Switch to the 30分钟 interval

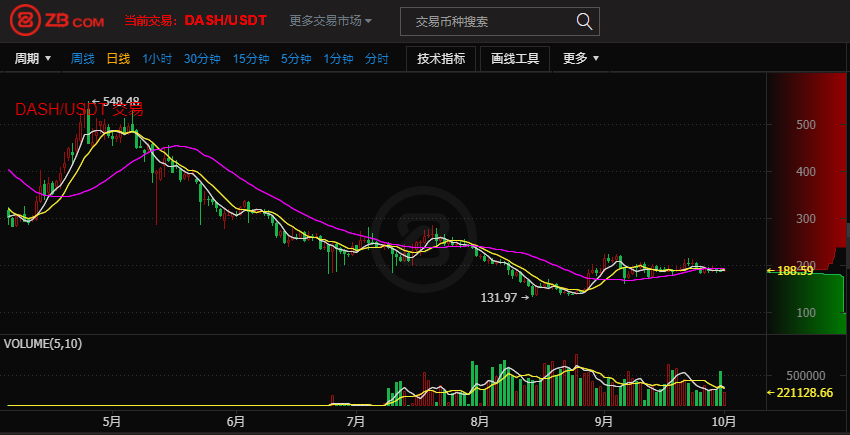[202, 59]
